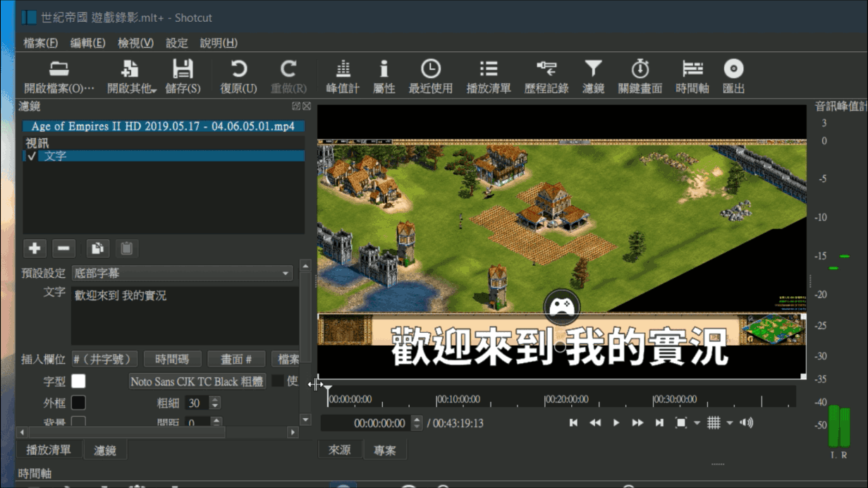Uncheck the 文字 filter checkbox
868x488 pixels.
pos(31,156)
